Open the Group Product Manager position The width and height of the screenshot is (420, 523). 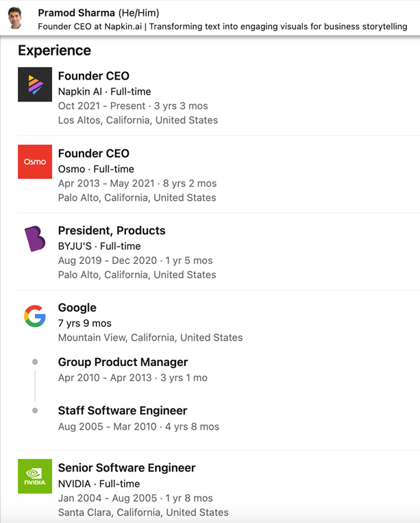123,362
